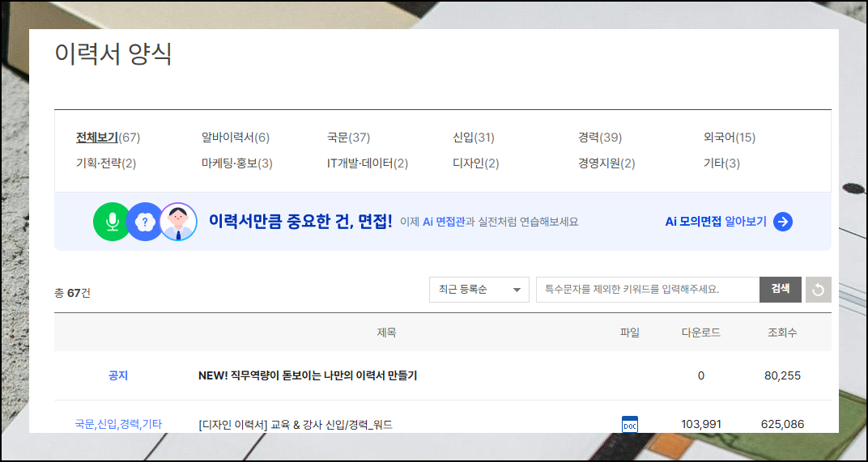Image resolution: width=868 pixels, height=462 pixels.
Task: Click the 이력서 양식 page heading
Action: tap(113, 54)
